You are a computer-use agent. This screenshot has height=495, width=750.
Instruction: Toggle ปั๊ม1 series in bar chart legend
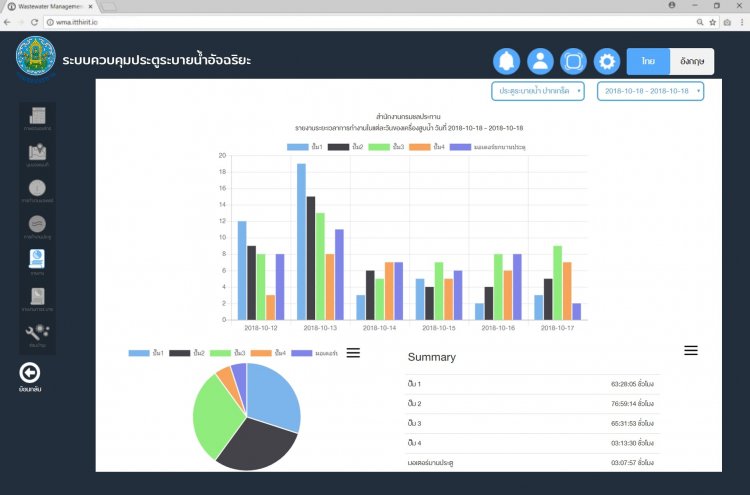coord(305,147)
